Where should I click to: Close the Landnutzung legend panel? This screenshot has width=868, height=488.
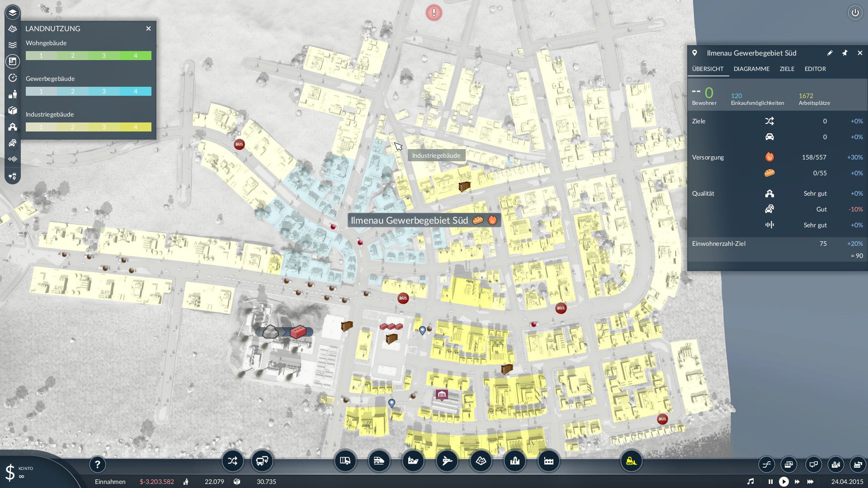click(148, 28)
